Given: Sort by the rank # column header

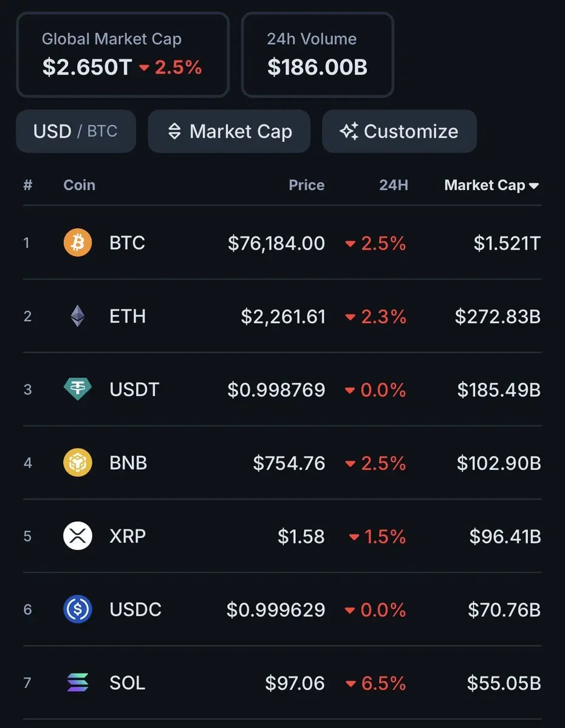Looking at the screenshot, I should click(x=27, y=185).
